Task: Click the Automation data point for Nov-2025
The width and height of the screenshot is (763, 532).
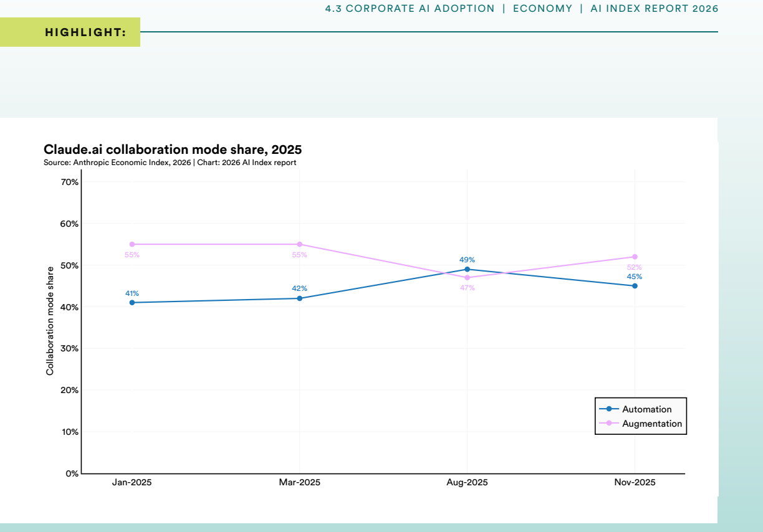Action: 635,286
